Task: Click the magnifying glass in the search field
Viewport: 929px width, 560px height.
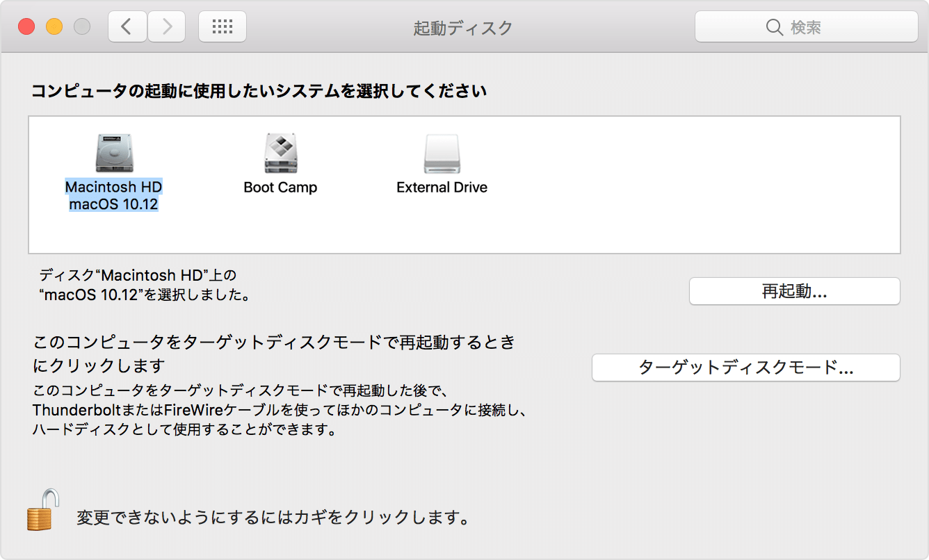Action: click(775, 27)
